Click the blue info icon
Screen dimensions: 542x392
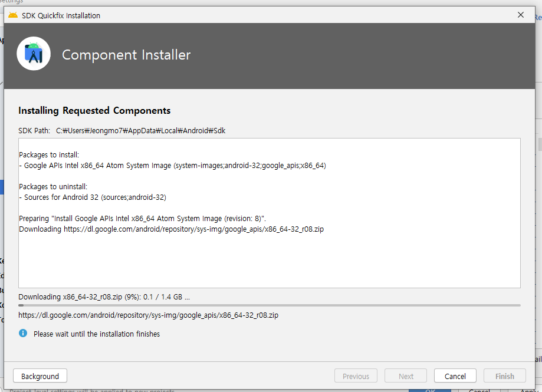(x=23, y=333)
